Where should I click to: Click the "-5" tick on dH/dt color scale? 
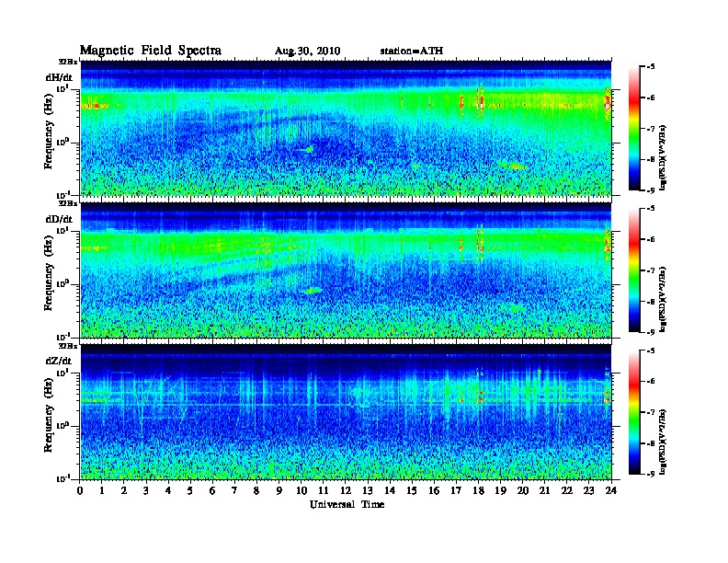652,67
